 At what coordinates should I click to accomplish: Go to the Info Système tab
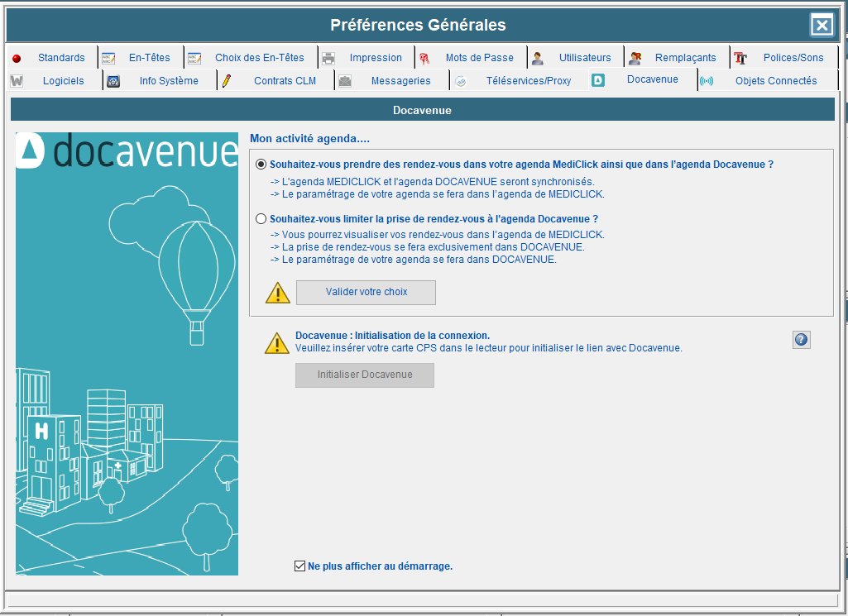168,81
